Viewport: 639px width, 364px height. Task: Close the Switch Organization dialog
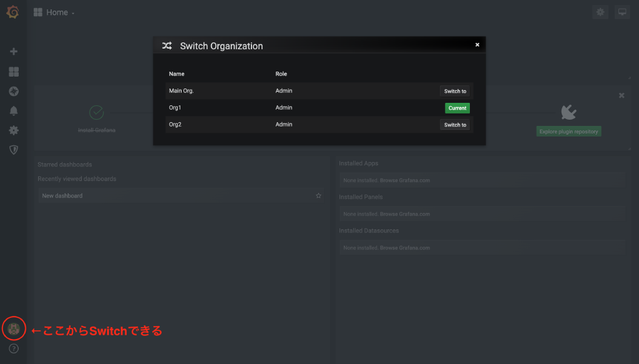(477, 45)
